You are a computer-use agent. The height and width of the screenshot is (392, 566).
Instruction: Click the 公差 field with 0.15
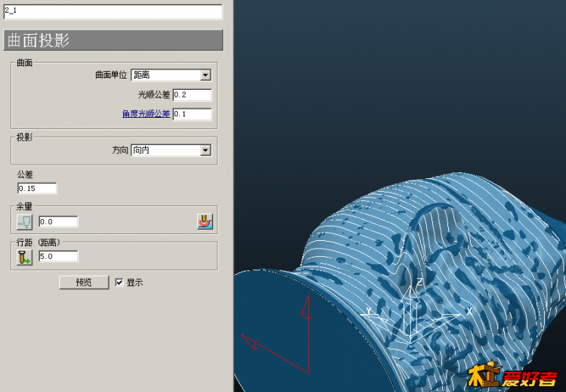point(37,188)
